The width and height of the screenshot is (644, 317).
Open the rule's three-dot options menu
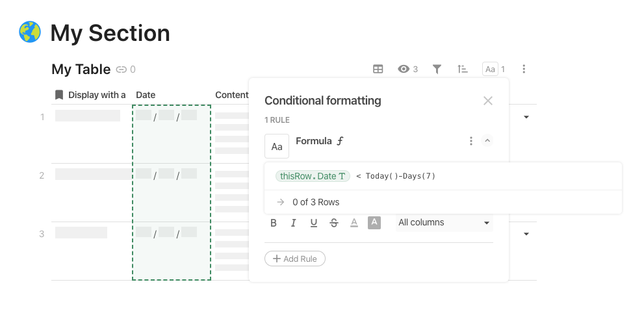pyautogui.click(x=471, y=141)
